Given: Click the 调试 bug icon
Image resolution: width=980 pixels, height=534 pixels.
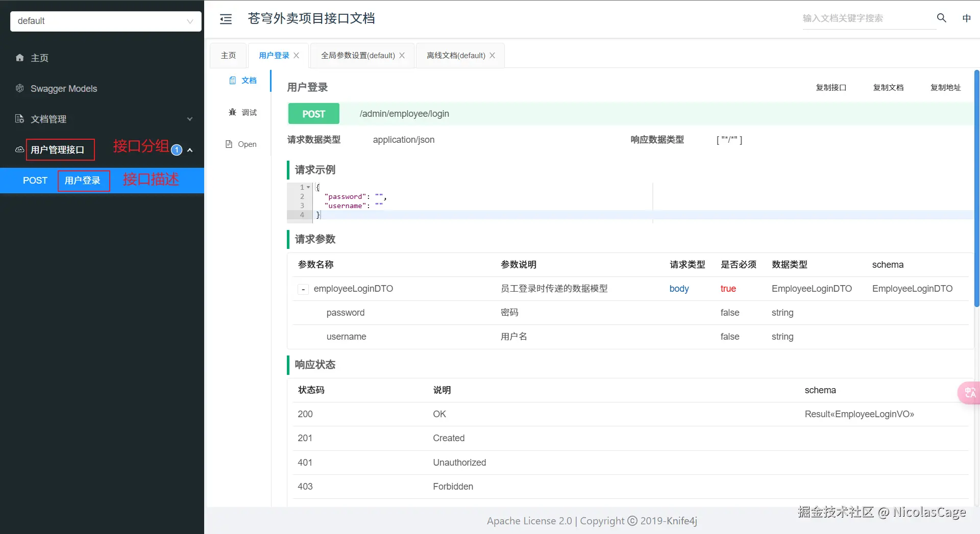Looking at the screenshot, I should 233,112.
